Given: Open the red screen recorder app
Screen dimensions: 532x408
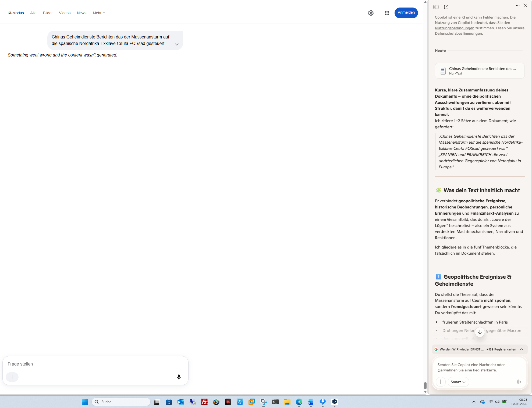Looking at the screenshot, I should point(228,402).
